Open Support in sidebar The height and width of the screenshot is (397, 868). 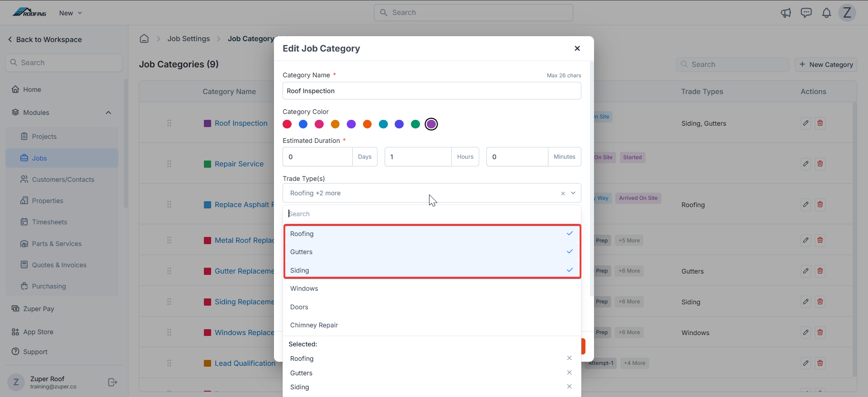[35, 352]
